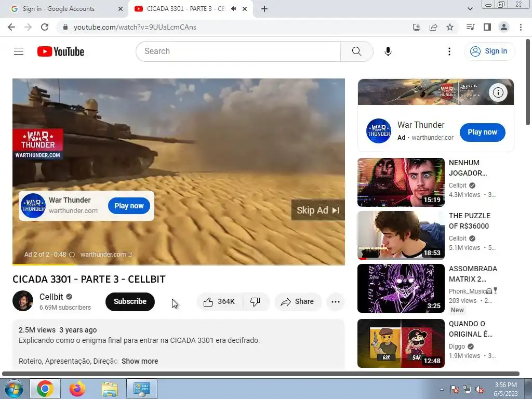Viewport: 532px width, 399px height.
Task: Click the Sign in button
Action: click(x=489, y=51)
